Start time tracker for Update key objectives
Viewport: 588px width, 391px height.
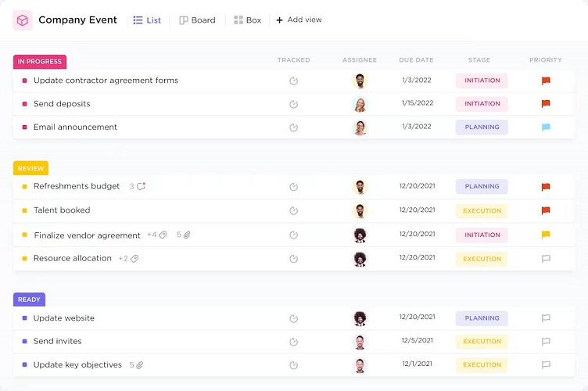pyautogui.click(x=294, y=365)
